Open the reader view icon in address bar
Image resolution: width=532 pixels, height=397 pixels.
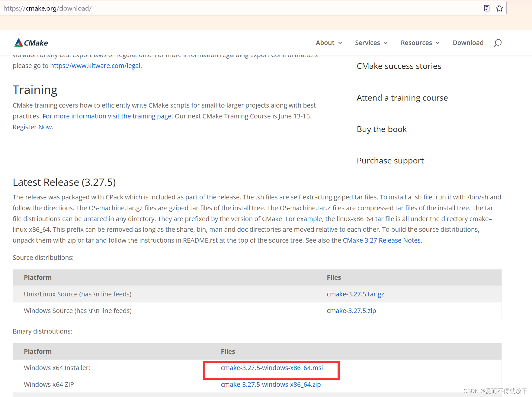[x=486, y=8]
